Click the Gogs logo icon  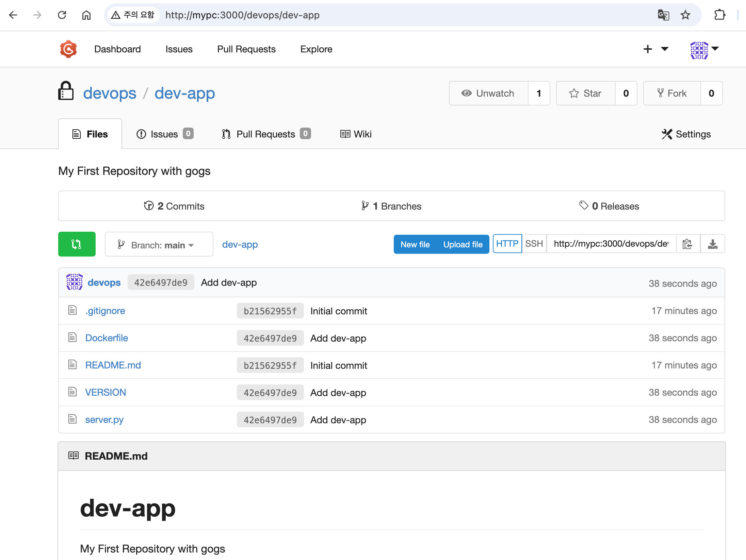click(68, 49)
